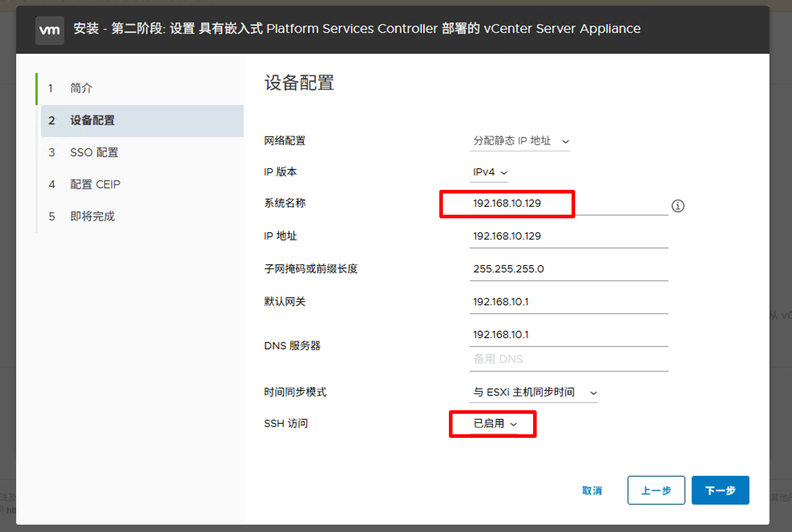The height and width of the screenshot is (532, 792).
Task: Select step 3 SSO 配置
Action: point(140,153)
